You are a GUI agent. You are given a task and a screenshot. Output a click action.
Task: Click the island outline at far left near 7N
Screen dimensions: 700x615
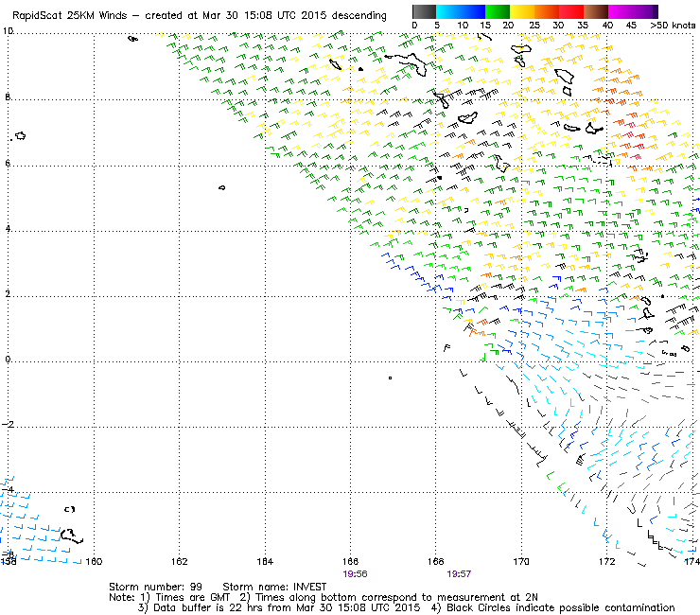20,136
